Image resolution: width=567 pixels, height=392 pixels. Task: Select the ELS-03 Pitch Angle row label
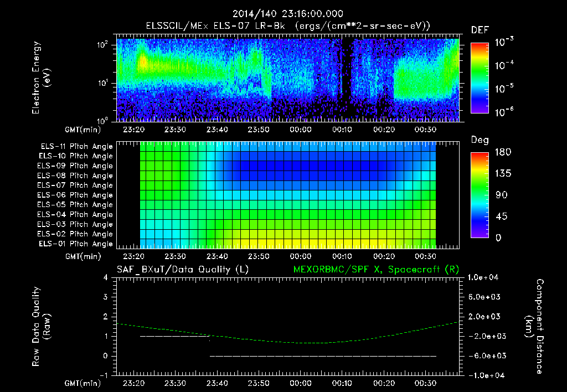click(75, 225)
